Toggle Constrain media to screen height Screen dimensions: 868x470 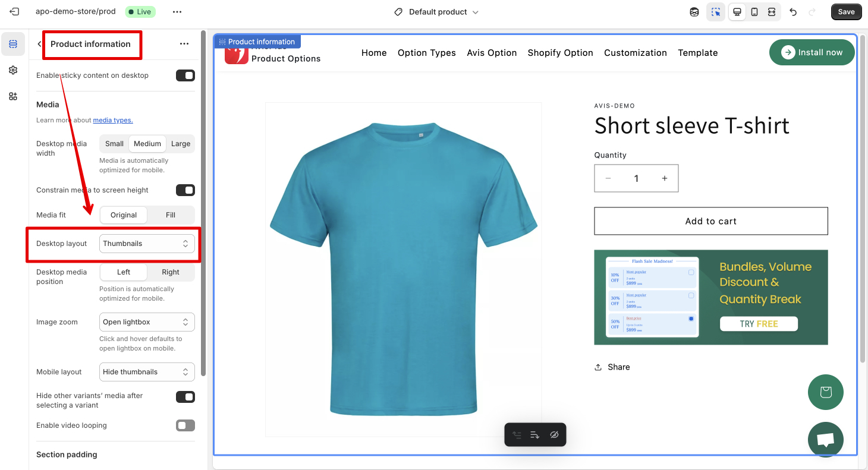185,190
